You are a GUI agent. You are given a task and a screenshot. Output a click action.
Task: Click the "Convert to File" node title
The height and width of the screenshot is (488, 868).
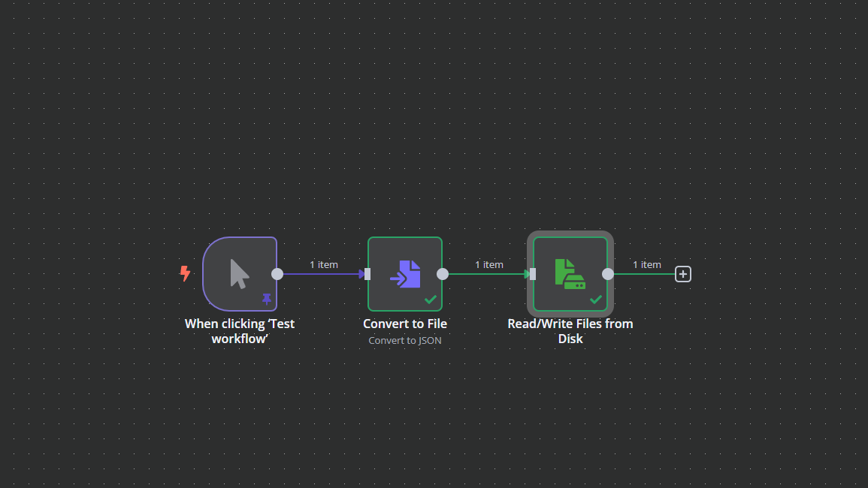(x=404, y=324)
